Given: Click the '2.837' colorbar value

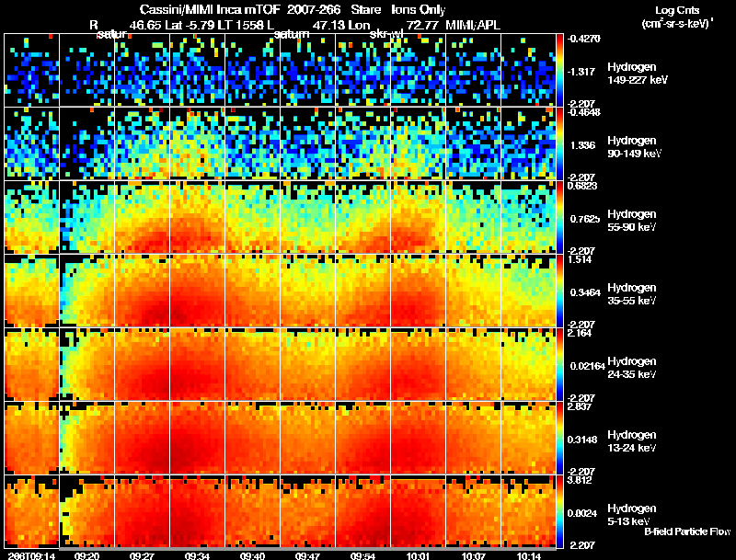Looking at the screenshot, I should point(580,406).
